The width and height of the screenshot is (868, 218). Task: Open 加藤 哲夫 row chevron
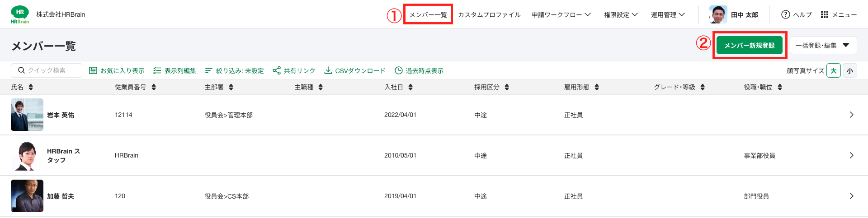(x=852, y=196)
